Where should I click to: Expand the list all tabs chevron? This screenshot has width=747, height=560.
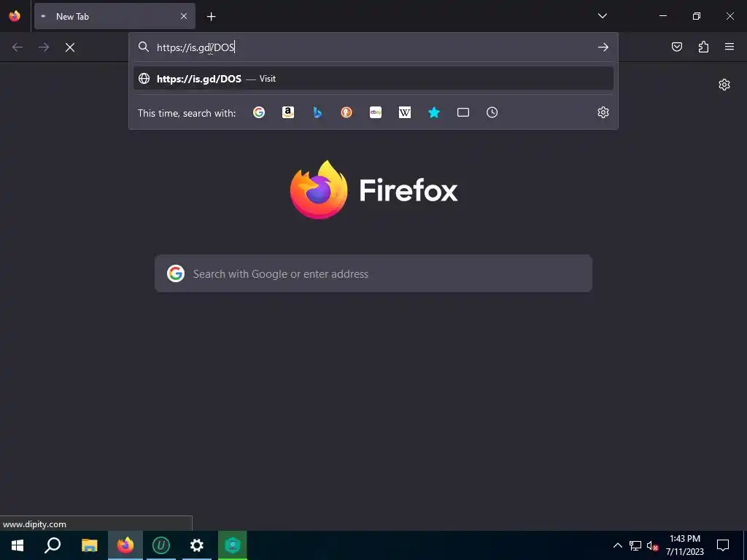pos(602,16)
